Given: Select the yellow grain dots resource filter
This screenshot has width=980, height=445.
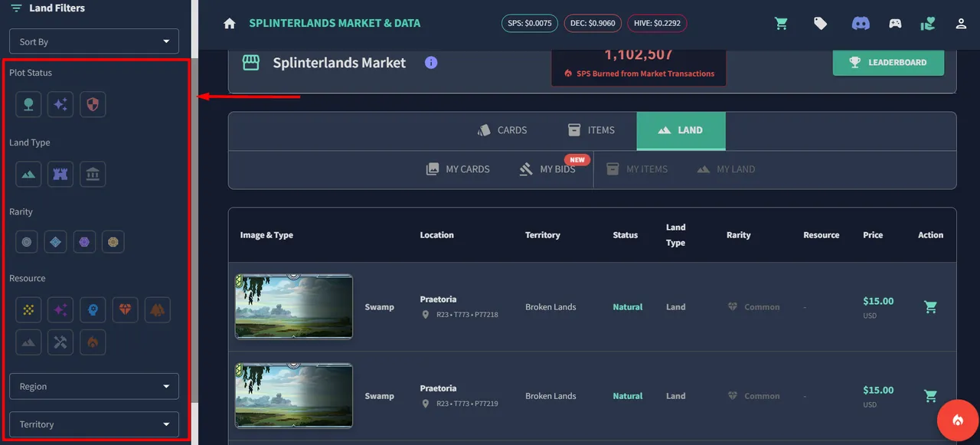Looking at the screenshot, I should point(28,310).
